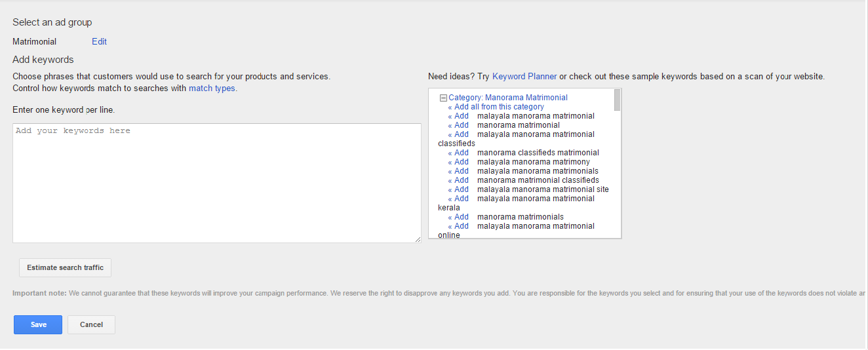
Task: Cancel adding keywords
Action: pyautogui.click(x=91, y=324)
